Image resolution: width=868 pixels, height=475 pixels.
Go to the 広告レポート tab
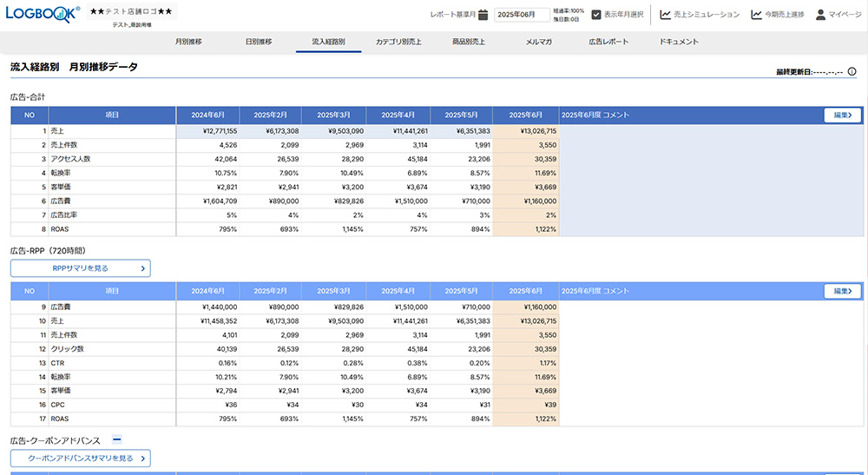point(608,42)
